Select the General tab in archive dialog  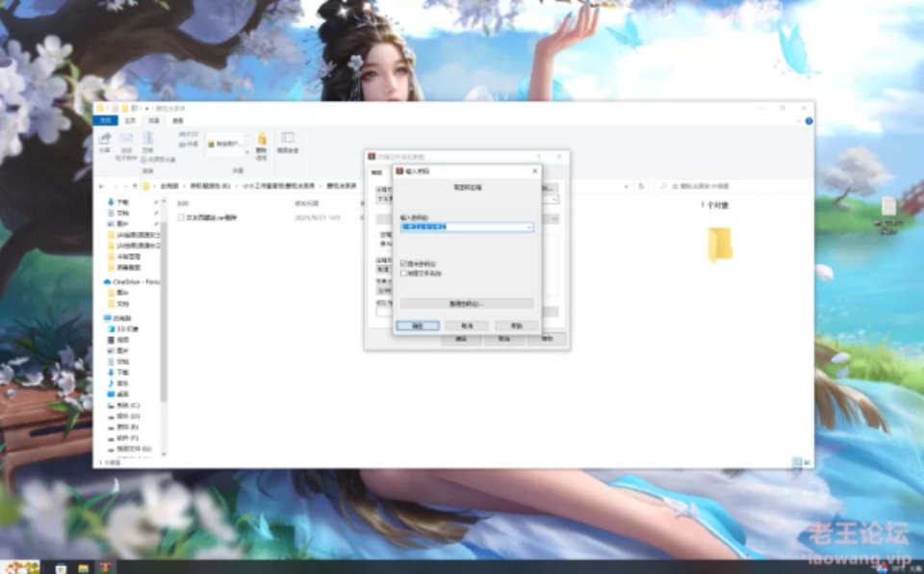pos(376,172)
